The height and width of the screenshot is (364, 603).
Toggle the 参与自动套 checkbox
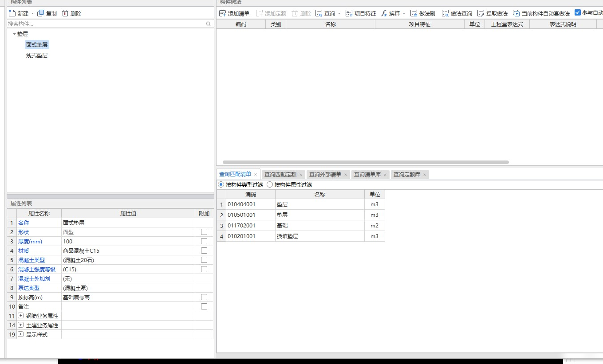[578, 13]
